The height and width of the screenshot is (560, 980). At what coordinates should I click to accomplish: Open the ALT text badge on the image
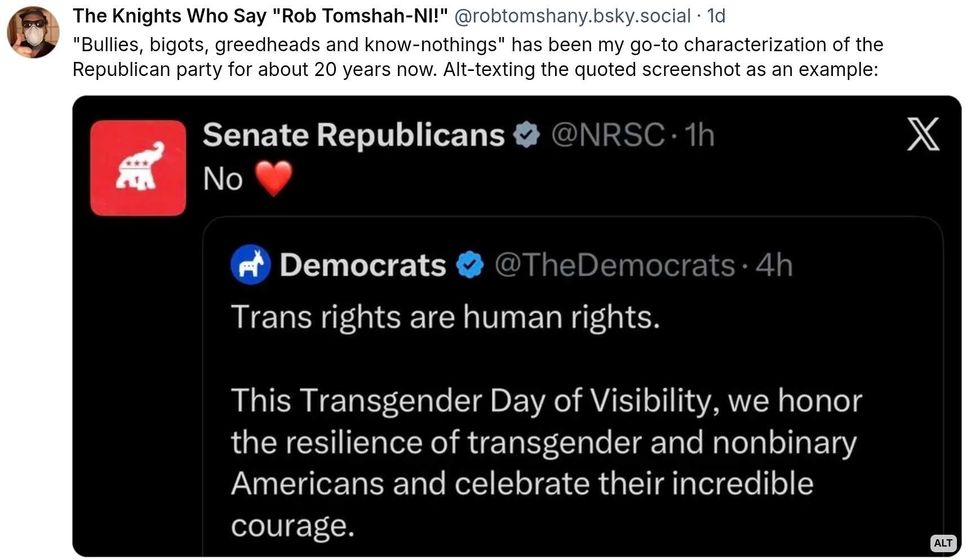pyautogui.click(x=943, y=543)
